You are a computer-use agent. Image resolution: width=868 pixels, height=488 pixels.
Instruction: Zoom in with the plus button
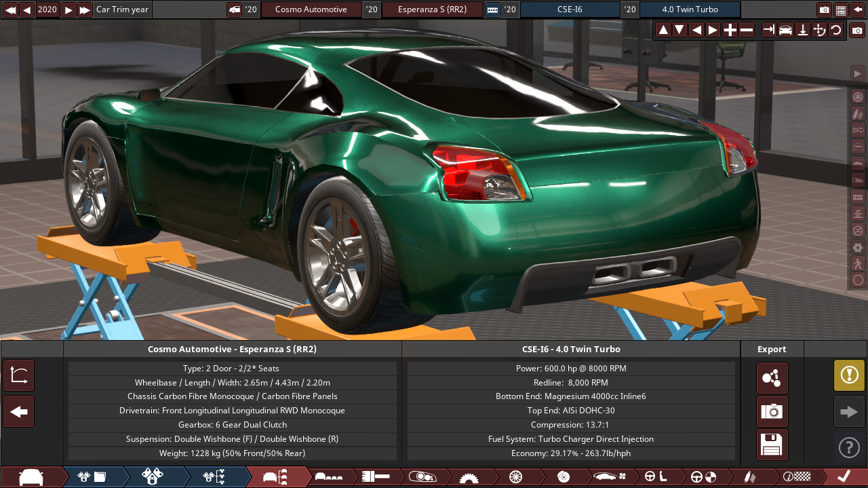click(x=730, y=30)
